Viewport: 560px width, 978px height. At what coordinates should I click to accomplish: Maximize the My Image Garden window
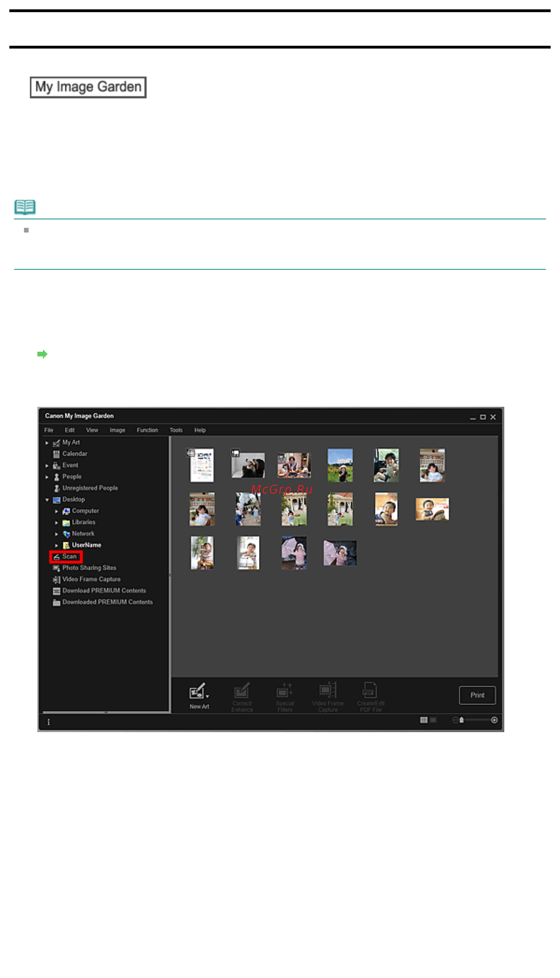coord(483,417)
